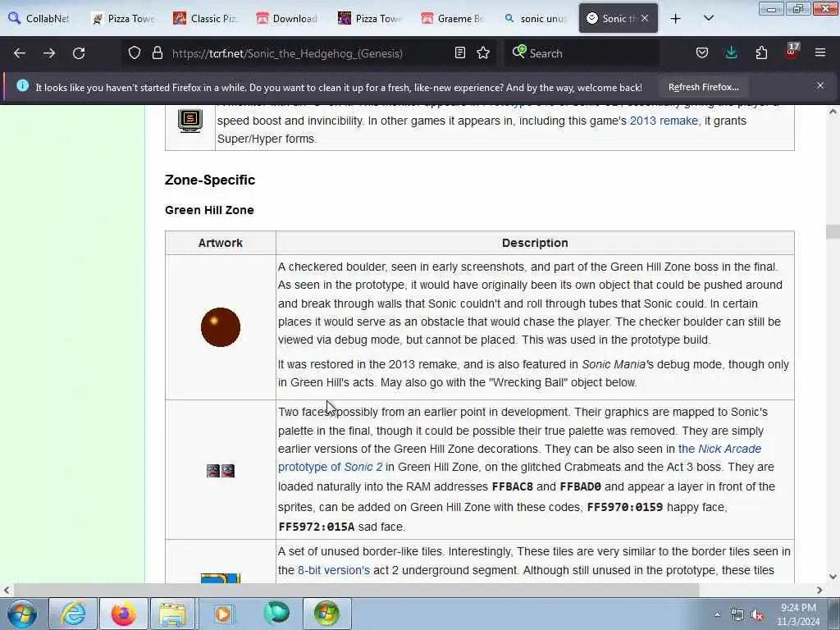Open File Explorer from the taskbar
Viewport: 840px width, 630px height.
point(172,614)
